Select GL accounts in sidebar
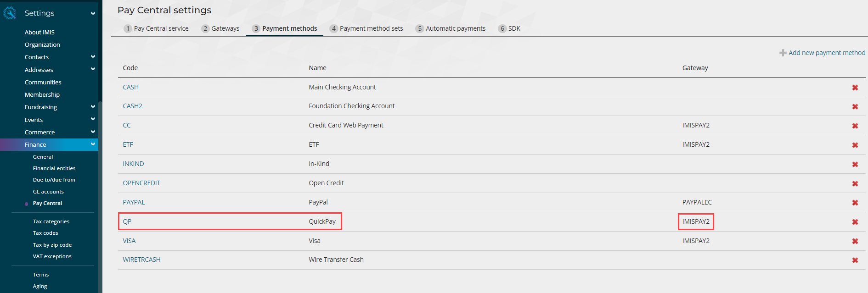Viewport: 868px width, 293px height. click(48, 192)
